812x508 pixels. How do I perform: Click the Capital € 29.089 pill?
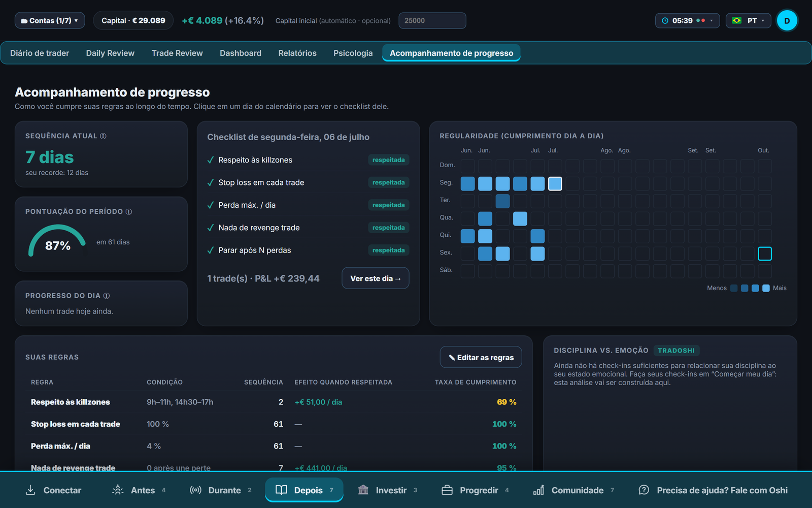coord(133,21)
